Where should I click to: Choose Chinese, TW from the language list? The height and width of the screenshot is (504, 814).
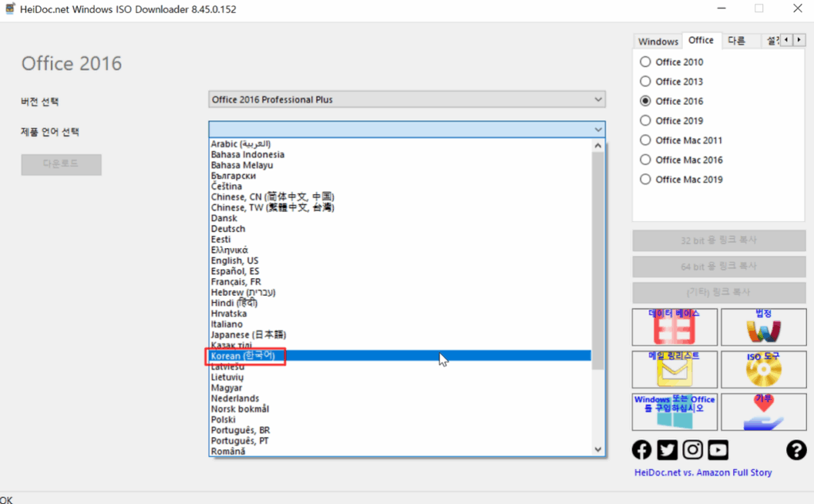(x=401, y=207)
